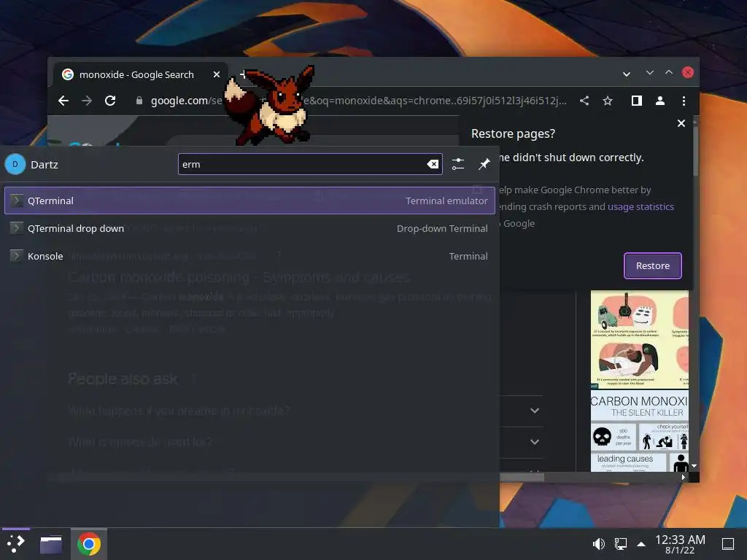Screen dimensions: 747x560
Task: Click the site lock icon in address bar
Action: 139,101
